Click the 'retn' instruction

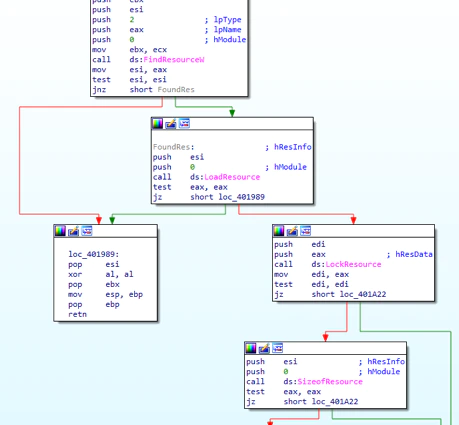77,314
